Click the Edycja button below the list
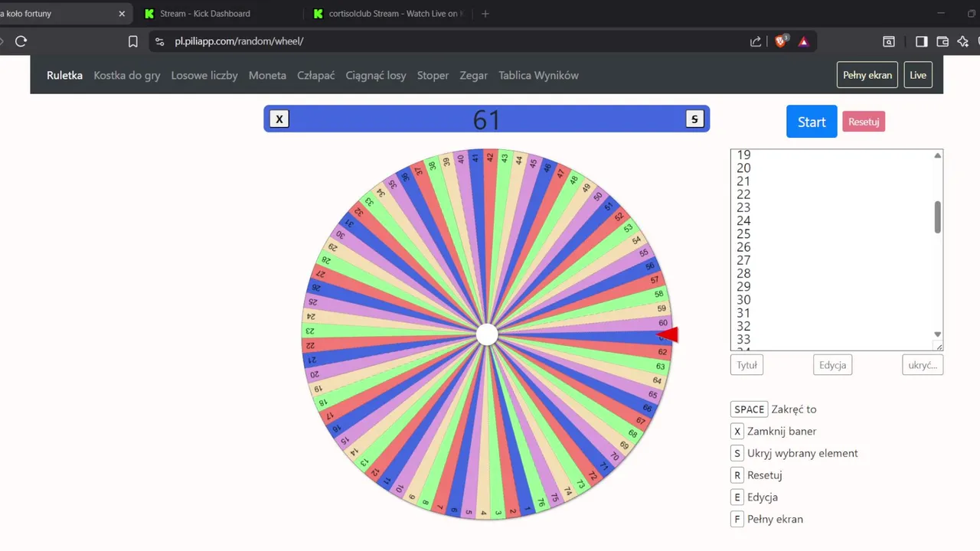 coord(832,365)
